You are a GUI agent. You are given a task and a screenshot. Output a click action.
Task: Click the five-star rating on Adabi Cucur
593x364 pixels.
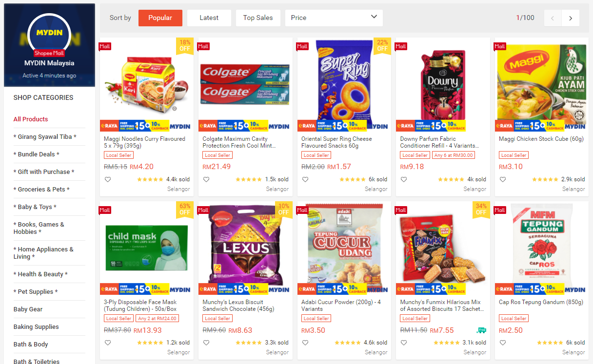347,343
